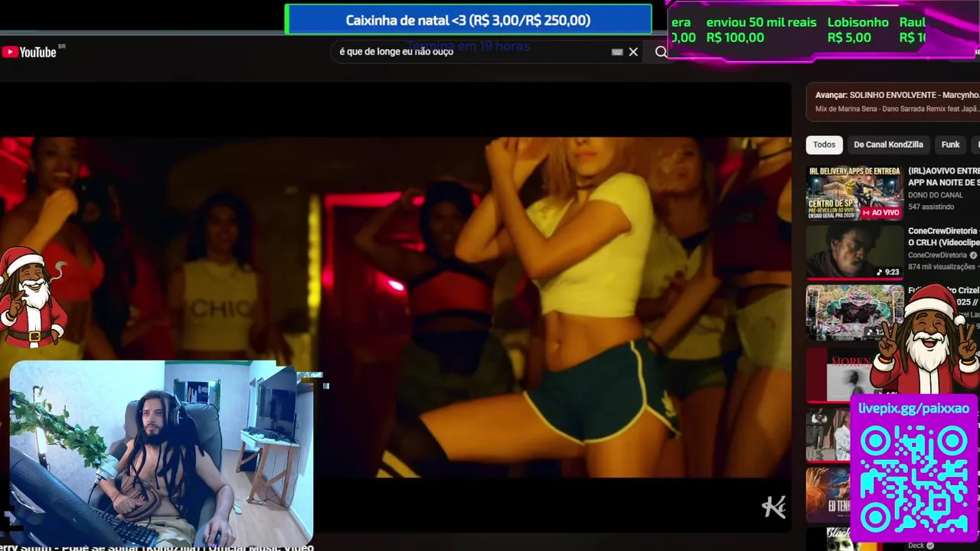
Task: Open the 'Avançar: SOLINHO ENVOLVENTE' up-next card
Action: 893,102
